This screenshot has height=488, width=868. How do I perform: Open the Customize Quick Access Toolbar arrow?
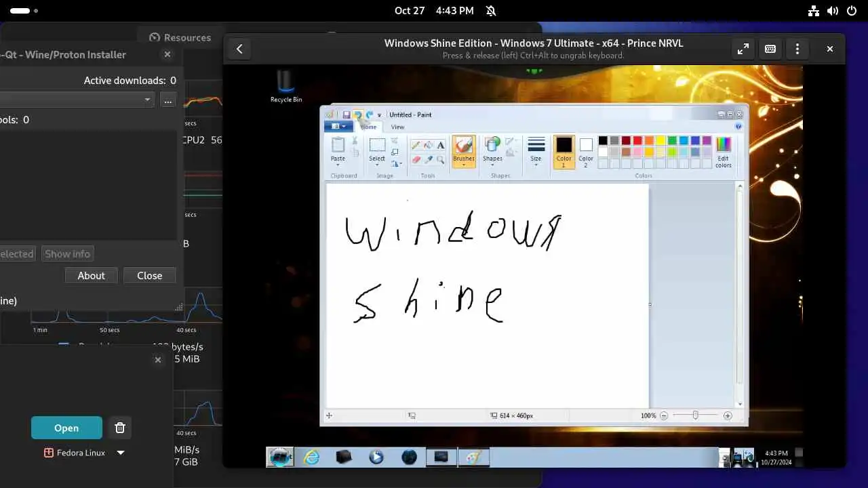(x=379, y=115)
